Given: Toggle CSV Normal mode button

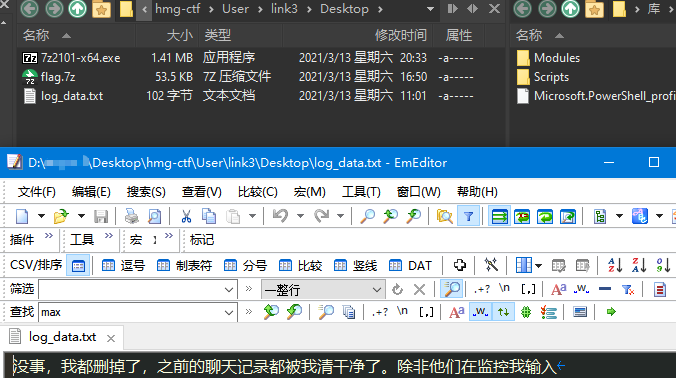Looking at the screenshot, I should (78, 266).
